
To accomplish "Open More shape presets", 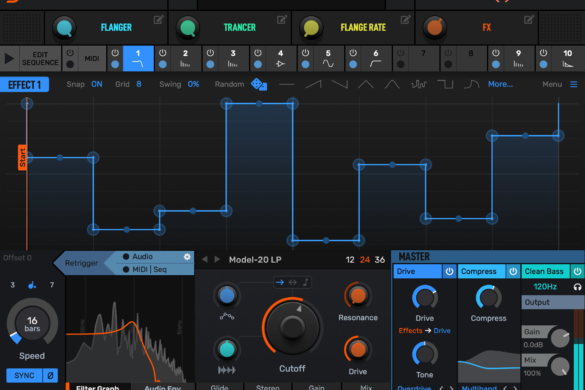I will pos(500,84).
